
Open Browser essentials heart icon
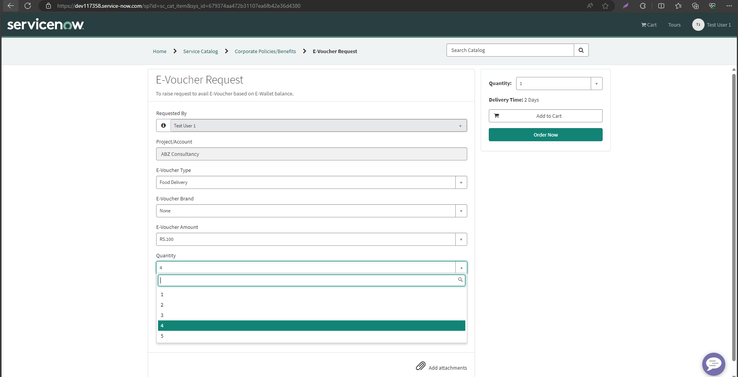click(x=712, y=6)
